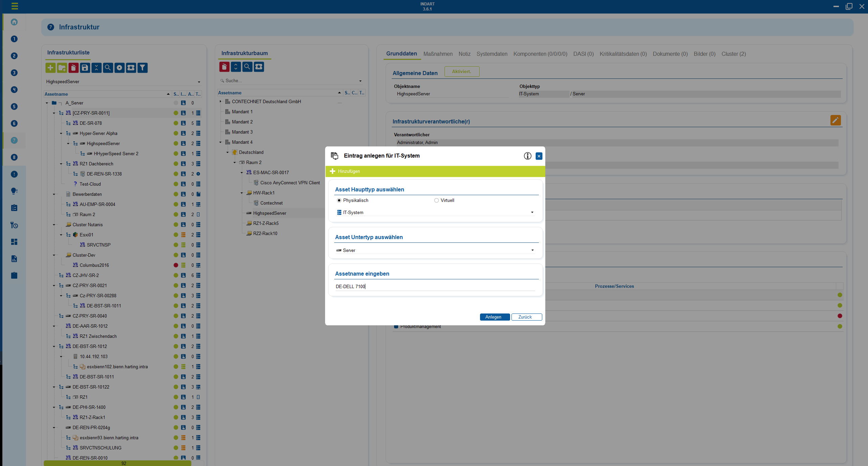
Task: Collapse the Cluster Nutanis tree node
Action: coord(54,225)
